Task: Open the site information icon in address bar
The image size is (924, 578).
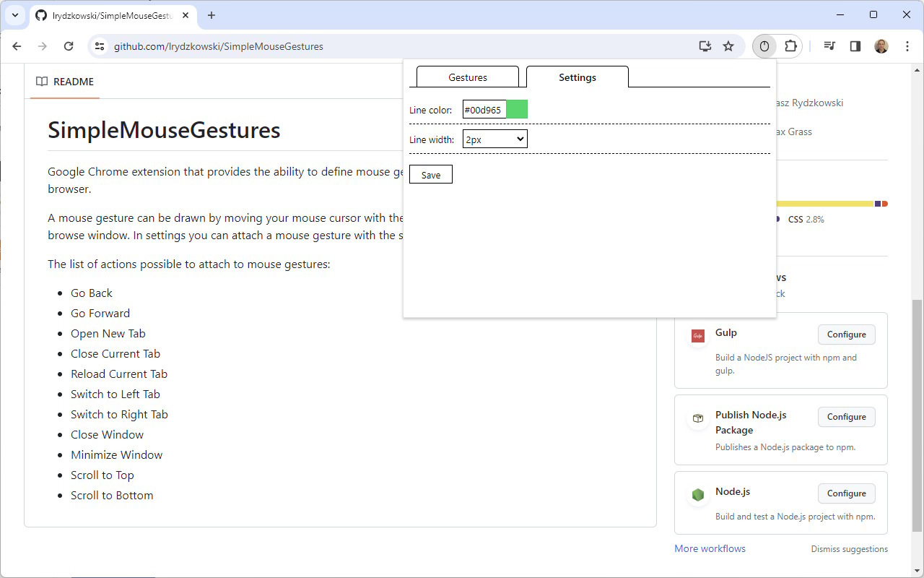Action: tap(100, 46)
